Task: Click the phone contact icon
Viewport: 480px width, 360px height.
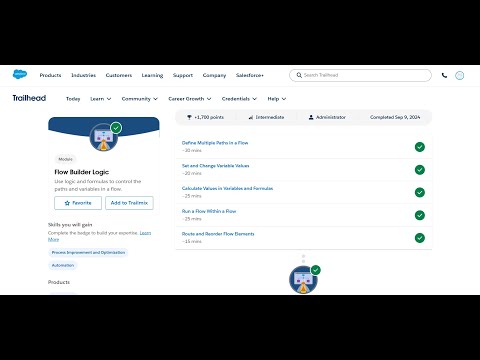Action: 444,75
